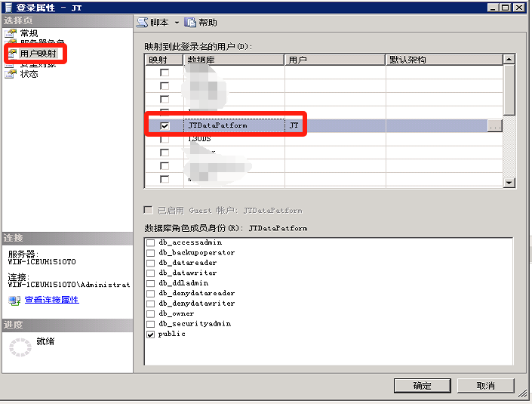Select the 常规 page icon

click(11, 34)
